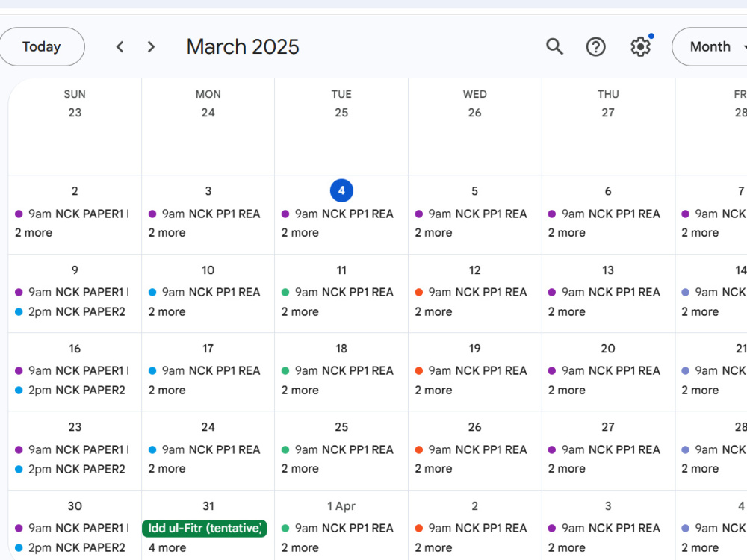Open 9am NCK PAPER1 event on March 16
747x560 pixels.
click(x=72, y=371)
